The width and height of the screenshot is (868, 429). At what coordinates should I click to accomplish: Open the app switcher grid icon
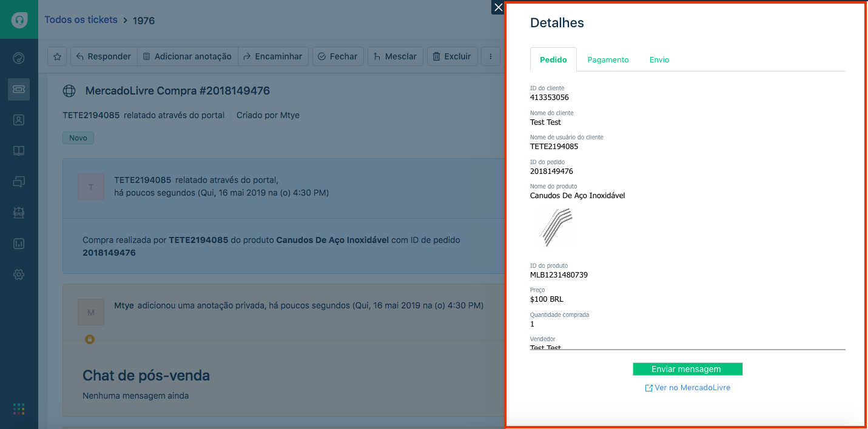(19, 409)
